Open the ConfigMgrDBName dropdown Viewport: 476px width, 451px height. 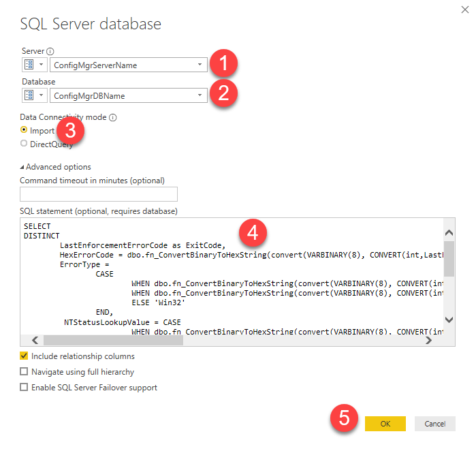tap(200, 95)
